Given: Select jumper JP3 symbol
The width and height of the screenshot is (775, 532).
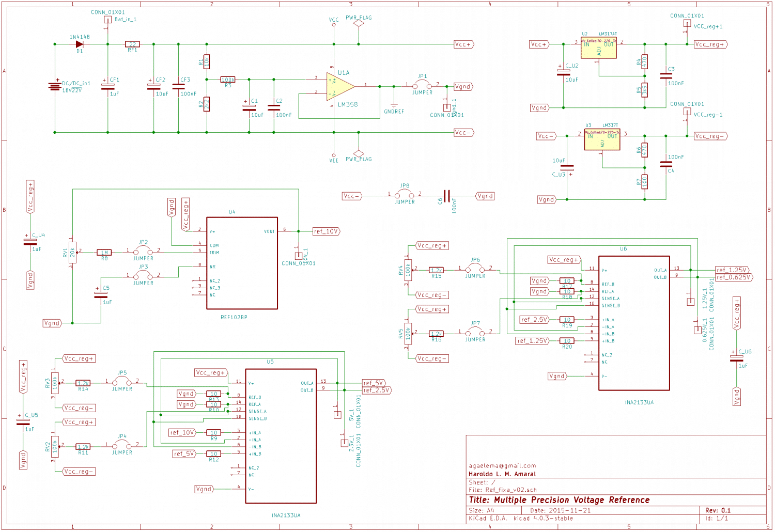Looking at the screenshot, I should [143, 275].
